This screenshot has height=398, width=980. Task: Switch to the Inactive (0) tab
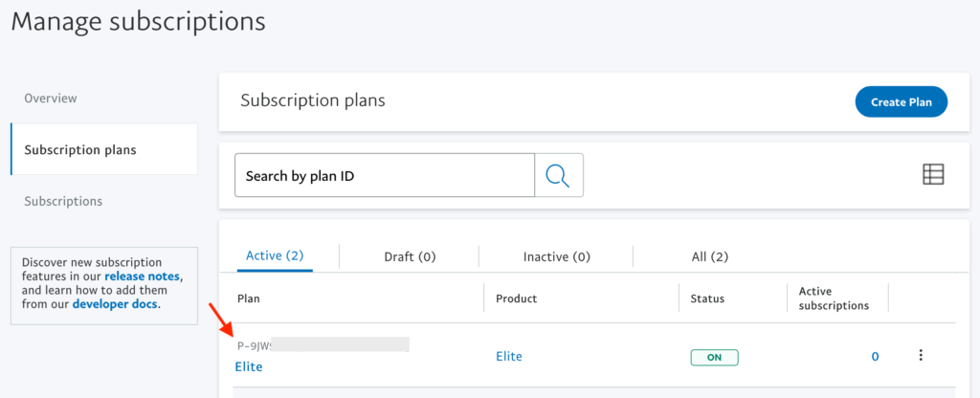tap(557, 256)
